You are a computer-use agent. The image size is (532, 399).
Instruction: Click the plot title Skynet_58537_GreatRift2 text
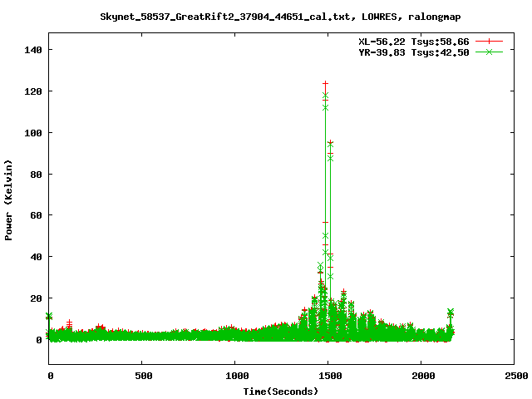click(x=280, y=17)
